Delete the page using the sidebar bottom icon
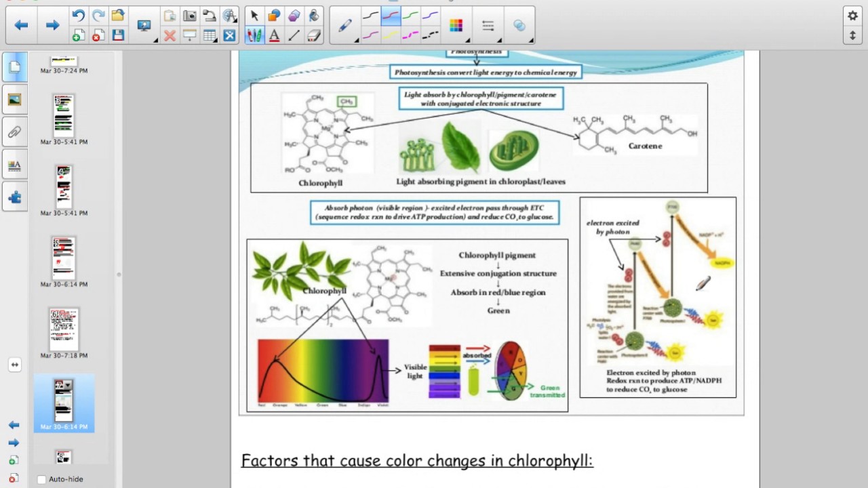The width and height of the screenshot is (868, 488). [x=14, y=478]
